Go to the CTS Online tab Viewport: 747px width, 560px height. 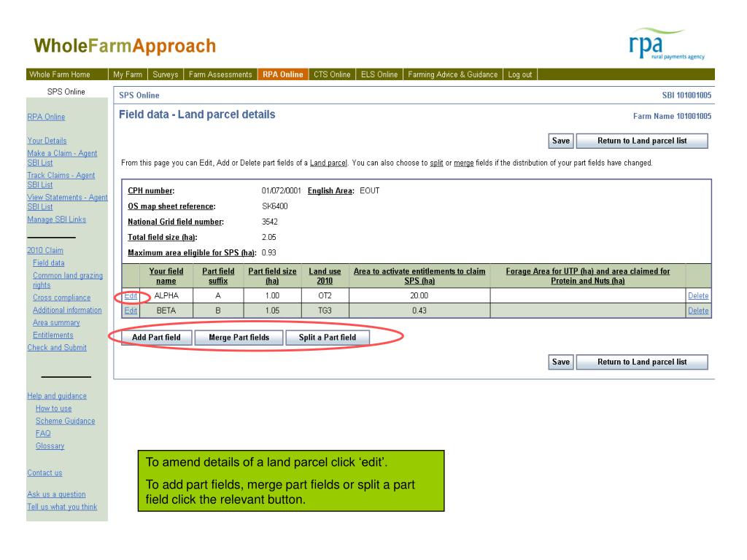pos(332,74)
